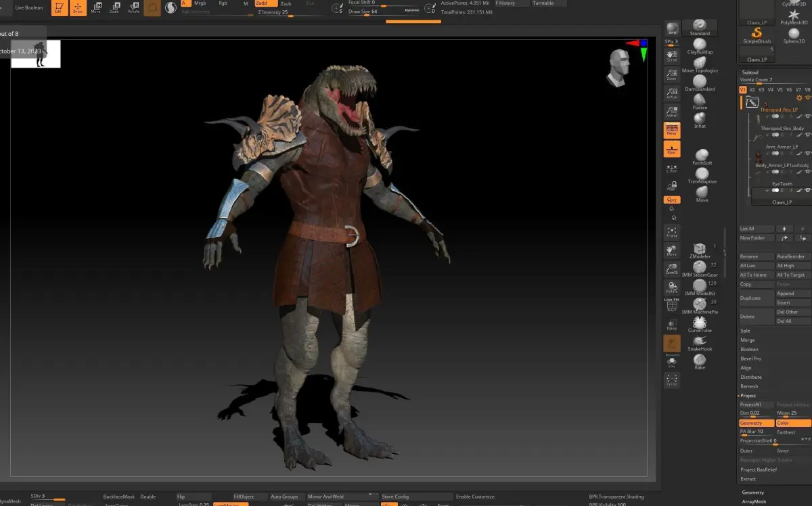Select the ZModeler brush
The height and width of the screenshot is (506, 812).
pyautogui.click(x=700, y=251)
